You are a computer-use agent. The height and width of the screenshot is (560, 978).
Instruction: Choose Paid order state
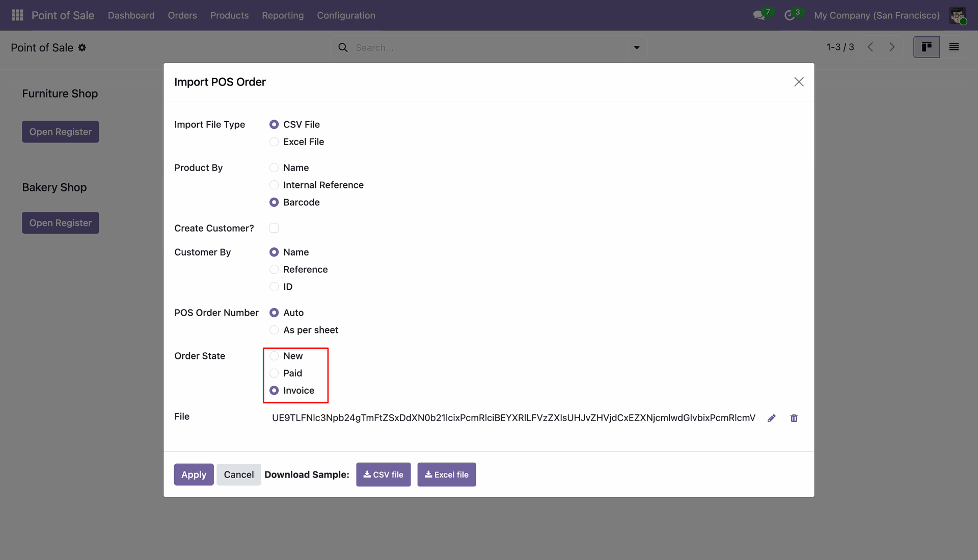click(274, 373)
